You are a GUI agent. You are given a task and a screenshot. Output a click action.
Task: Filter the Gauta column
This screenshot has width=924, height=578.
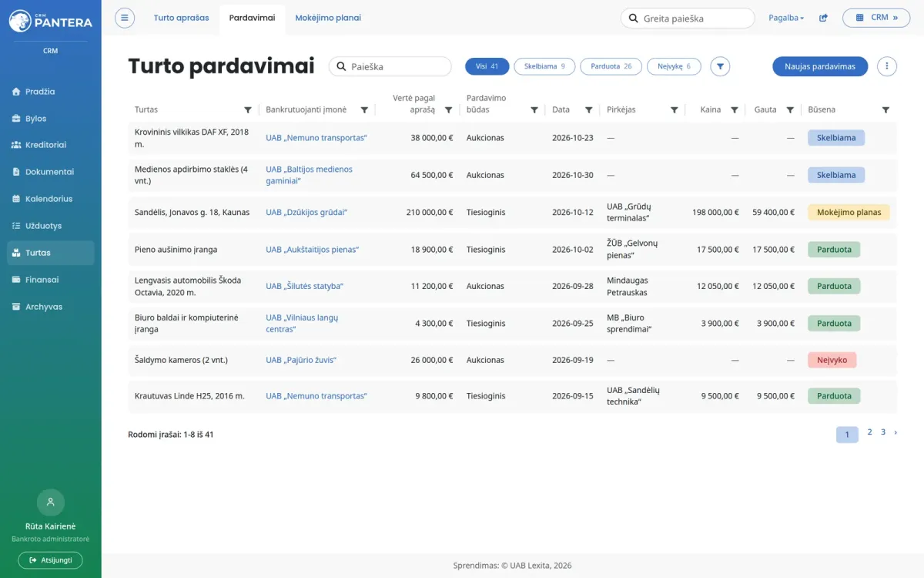(x=790, y=110)
